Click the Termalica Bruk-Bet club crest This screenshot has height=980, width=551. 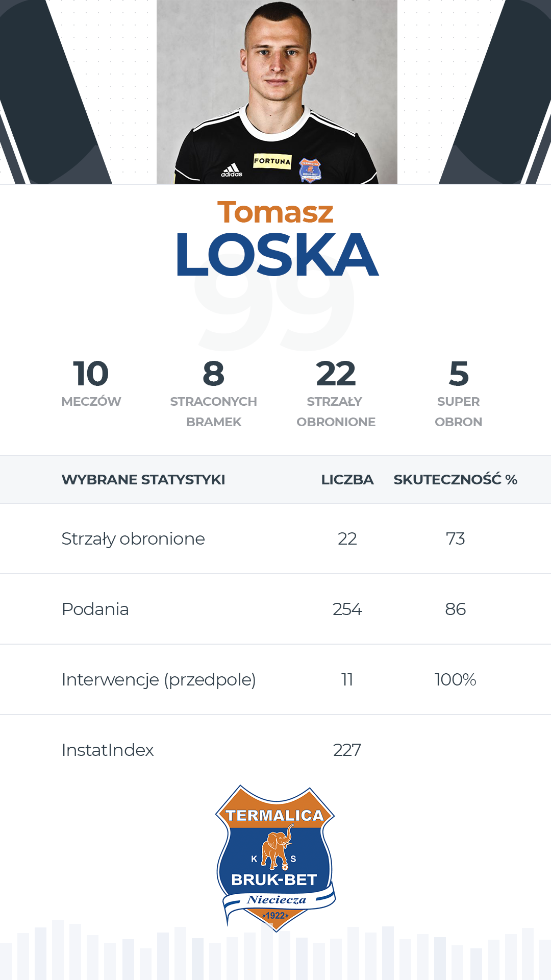pyautogui.click(x=275, y=858)
